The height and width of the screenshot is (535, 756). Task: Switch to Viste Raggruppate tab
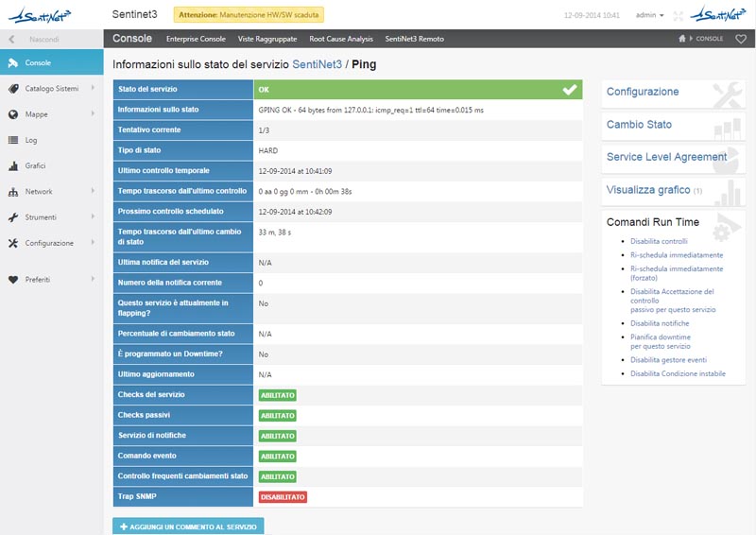coord(267,39)
